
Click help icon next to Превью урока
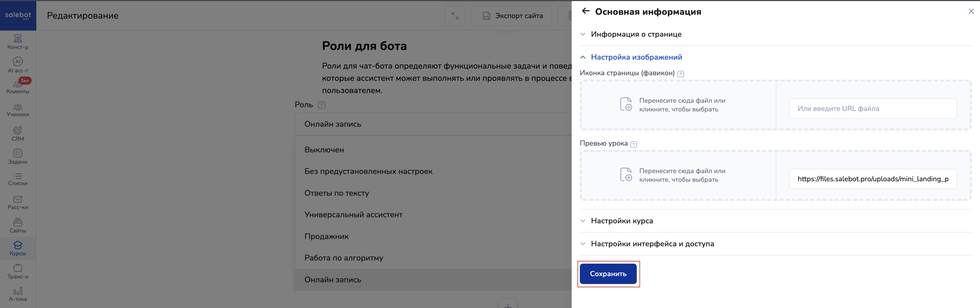pyautogui.click(x=634, y=145)
